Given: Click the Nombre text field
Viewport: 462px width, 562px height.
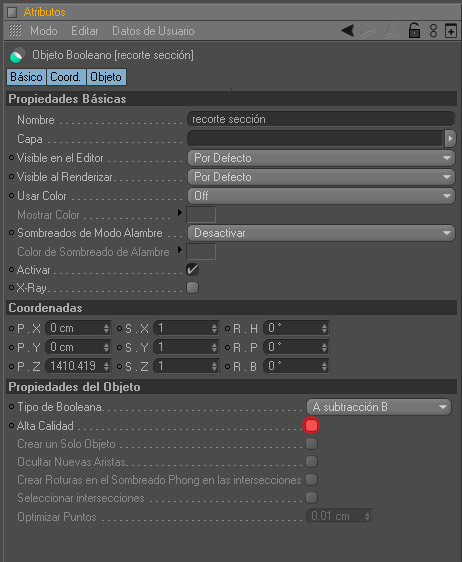Looking at the screenshot, I should pyautogui.click(x=321, y=119).
